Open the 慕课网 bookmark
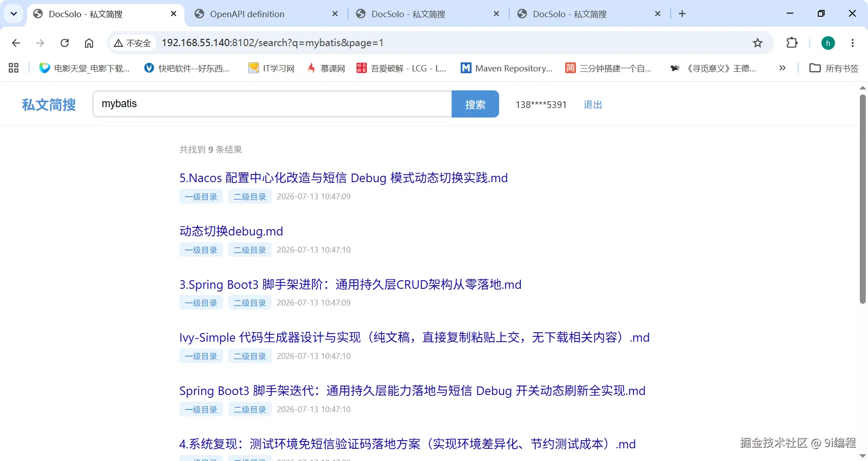 326,68
